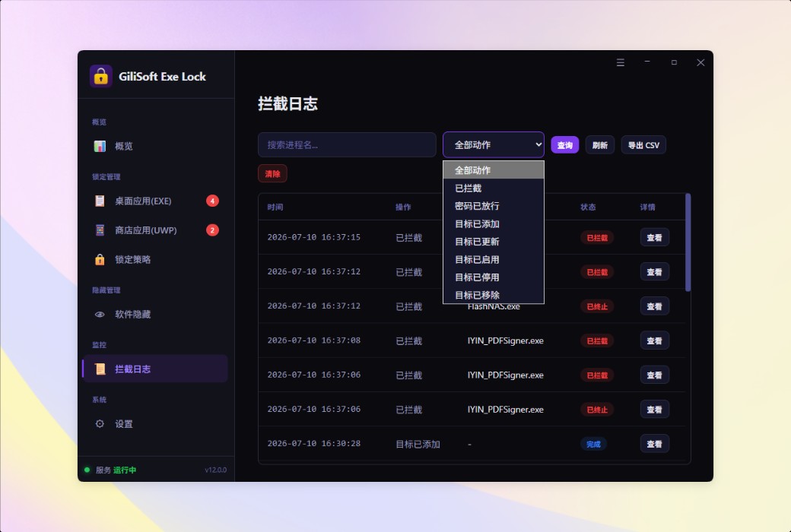The image size is (791, 532).
Task: Click the 拦截日志 page heading
Action: tap(287, 104)
